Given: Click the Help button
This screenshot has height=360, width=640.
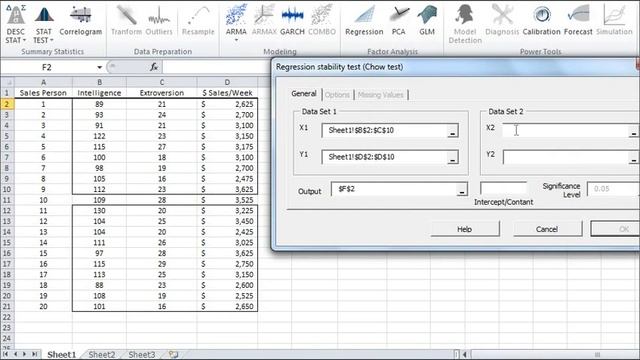Looking at the screenshot, I should [x=464, y=229].
